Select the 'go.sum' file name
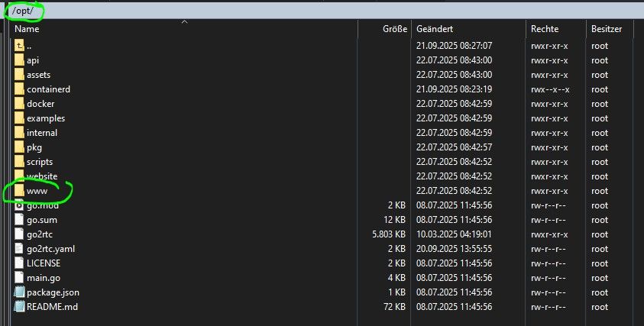Viewport: 644px width, 326px height. pos(42,220)
